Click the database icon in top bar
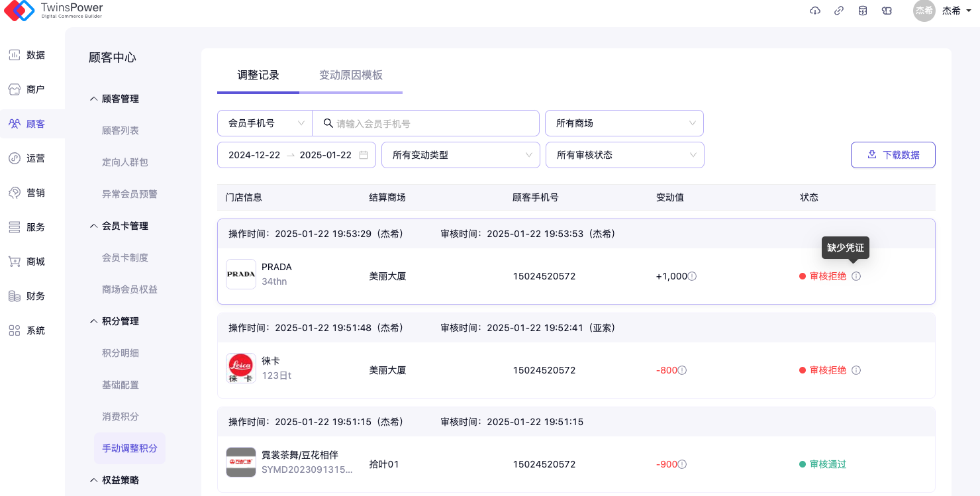 coord(863,11)
